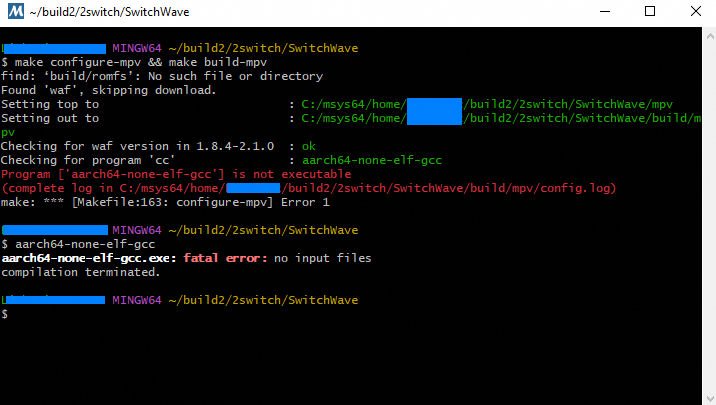Click the red 'is not executable' error line
This screenshot has height=405, width=716.
pyautogui.click(x=176, y=174)
